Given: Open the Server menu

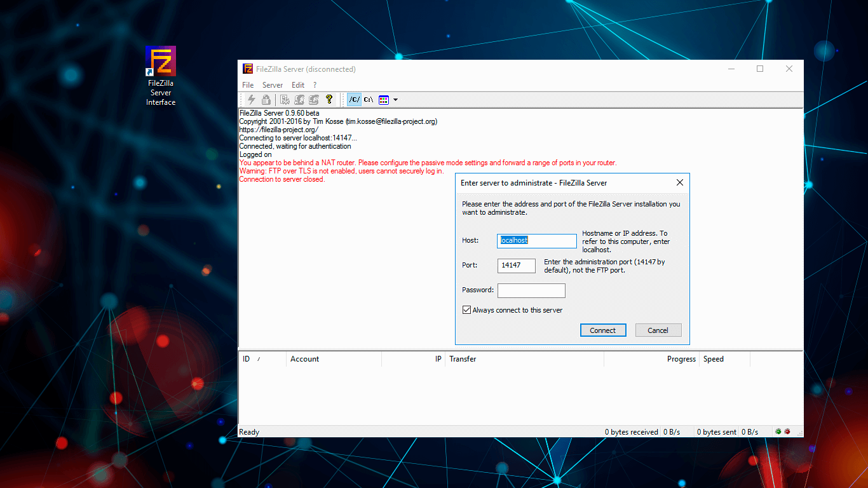Looking at the screenshot, I should point(272,85).
